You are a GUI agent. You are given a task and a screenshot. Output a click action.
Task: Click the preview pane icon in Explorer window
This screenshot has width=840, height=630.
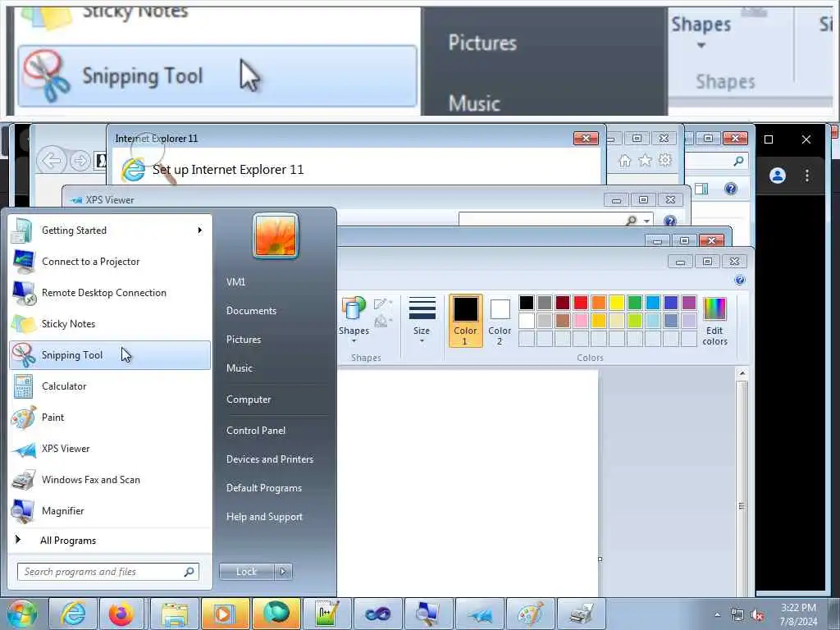click(x=701, y=189)
